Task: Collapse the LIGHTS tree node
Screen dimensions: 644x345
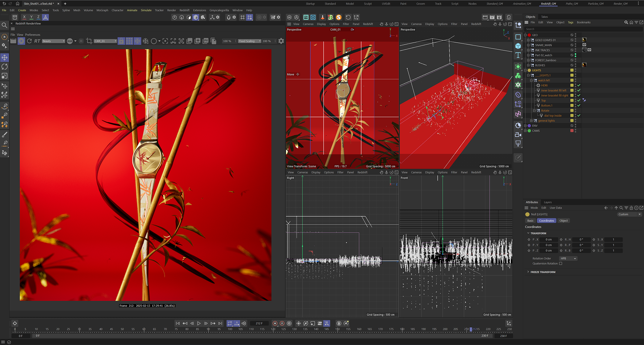Action: 525,70
